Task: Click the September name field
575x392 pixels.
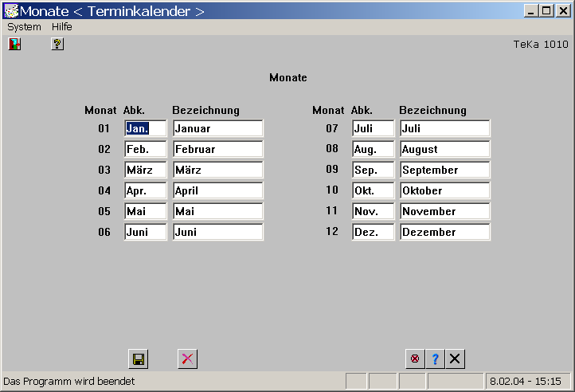Action: click(444, 170)
